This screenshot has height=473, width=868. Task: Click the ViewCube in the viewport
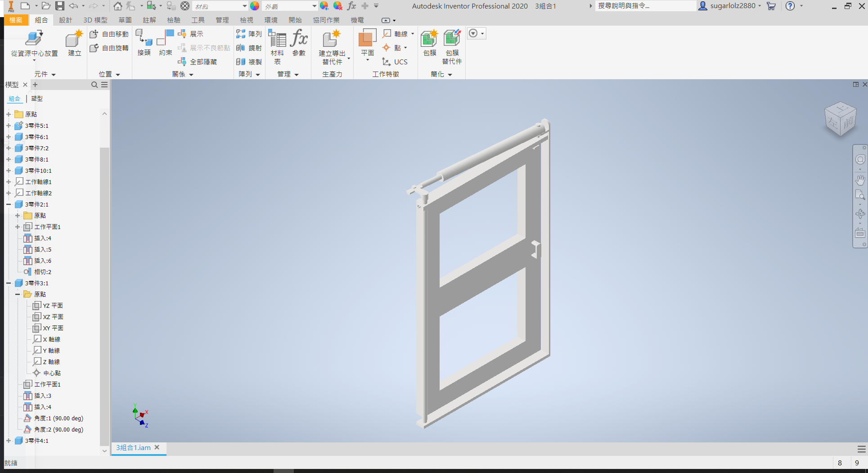(x=840, y=119)
